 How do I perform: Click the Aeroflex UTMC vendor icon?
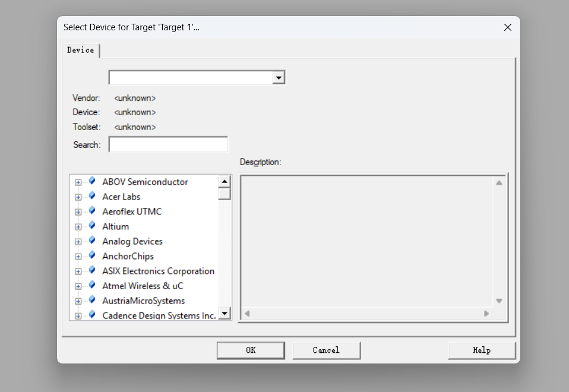coord(92,210)
